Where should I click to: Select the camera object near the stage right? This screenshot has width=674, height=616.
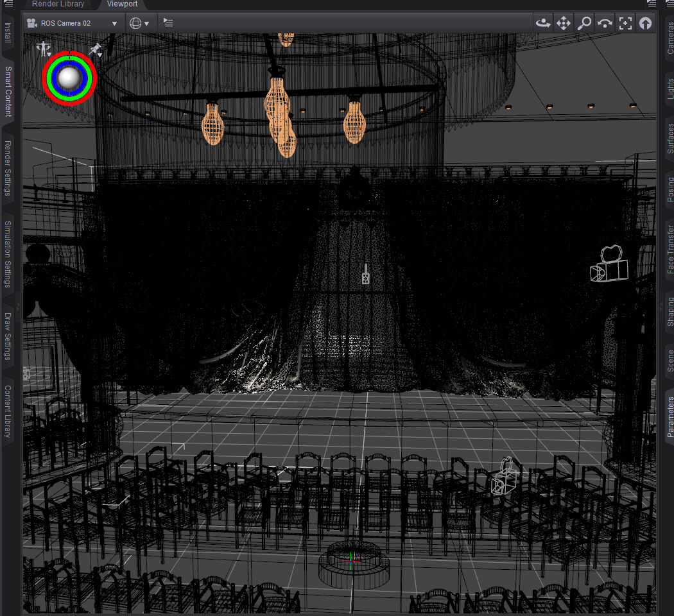(609, 263)
